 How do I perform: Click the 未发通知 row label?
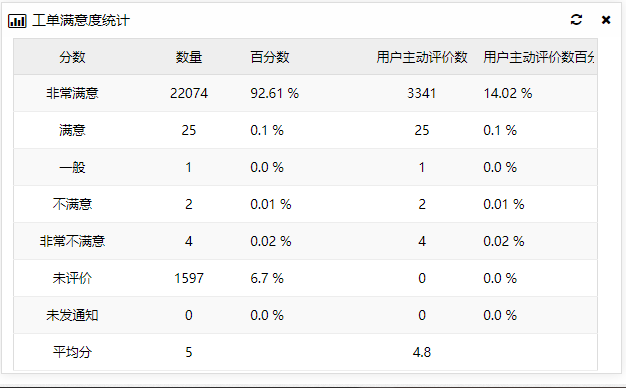(x=72, y=315)
